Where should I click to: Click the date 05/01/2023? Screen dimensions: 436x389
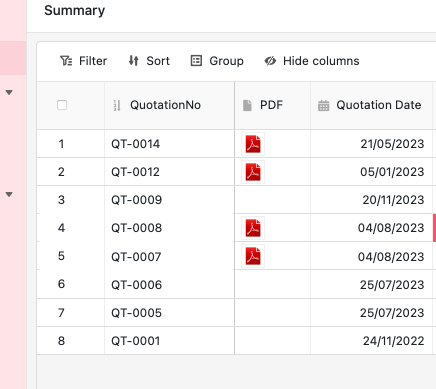coord(392,172)
